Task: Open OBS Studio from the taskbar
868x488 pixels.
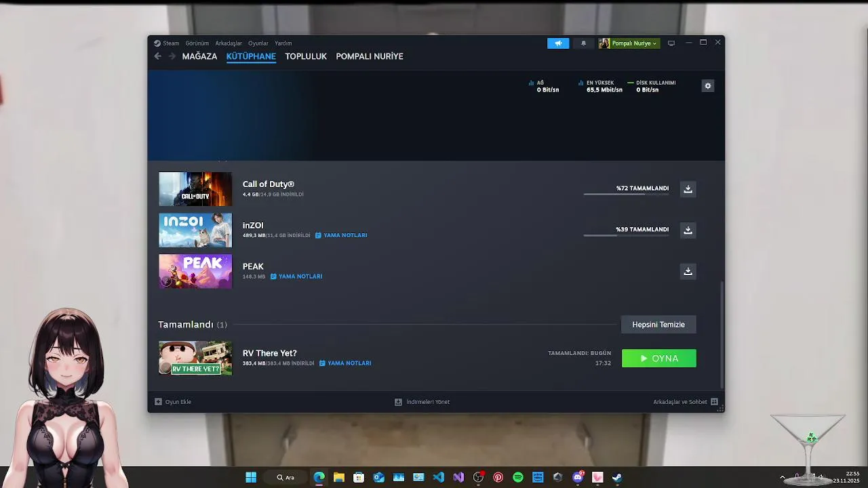Action: pyautogui.click(x=478, y=477)
